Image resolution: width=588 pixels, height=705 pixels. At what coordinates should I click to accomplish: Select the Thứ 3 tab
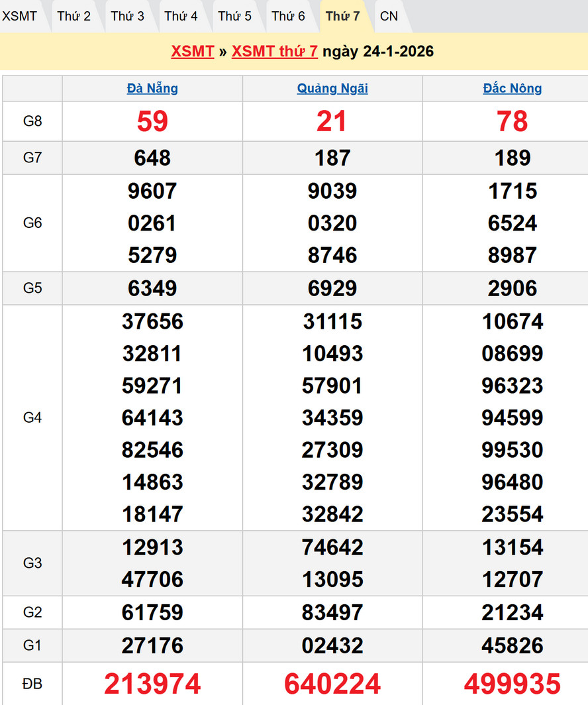pos(127,16)
